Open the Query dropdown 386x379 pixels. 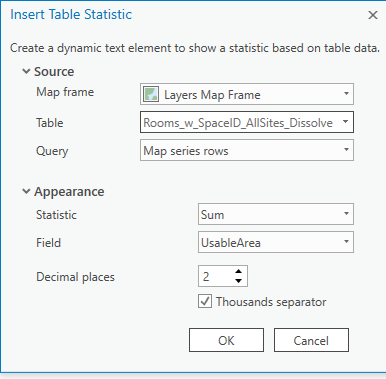pyautogui.click(x=247, y=150)
